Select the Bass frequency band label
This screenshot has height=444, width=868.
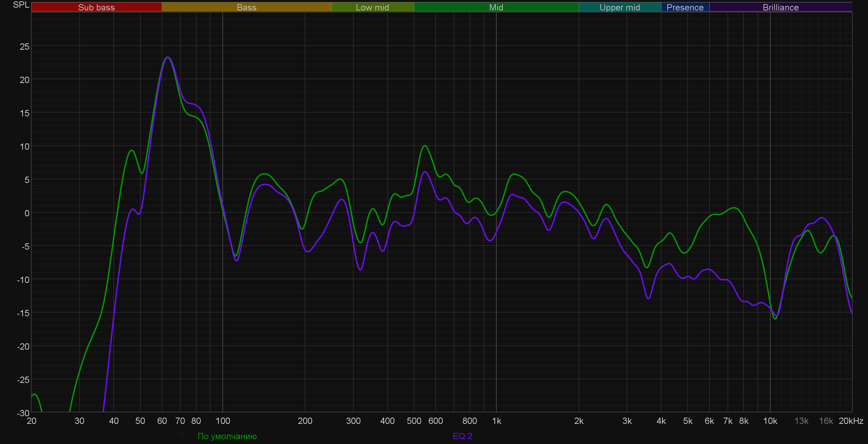[x=247, y=7]
